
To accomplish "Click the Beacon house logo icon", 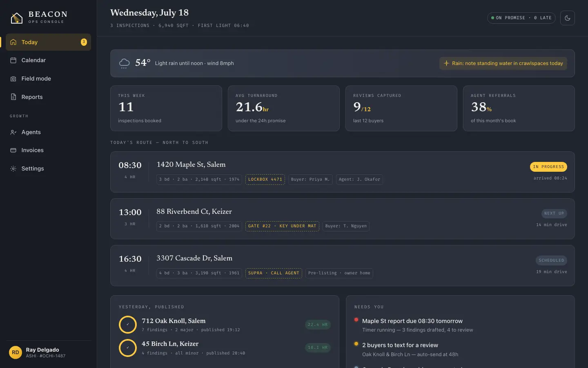I will (x=16, y=18).
